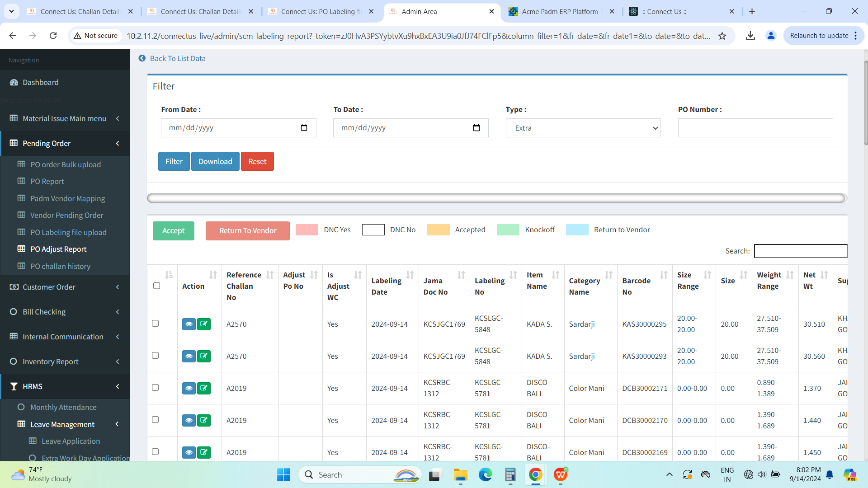The image size is (868, 488).
Task: Check the row for barcode DCB30002171
Action: tap(155, 388)
